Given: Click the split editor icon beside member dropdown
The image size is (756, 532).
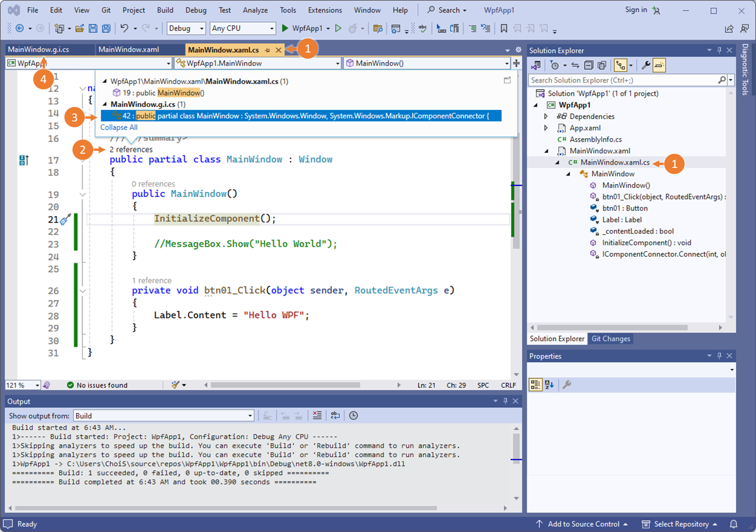Looking at the screenshot, I should pyautogui.click(x=516, y=63).
